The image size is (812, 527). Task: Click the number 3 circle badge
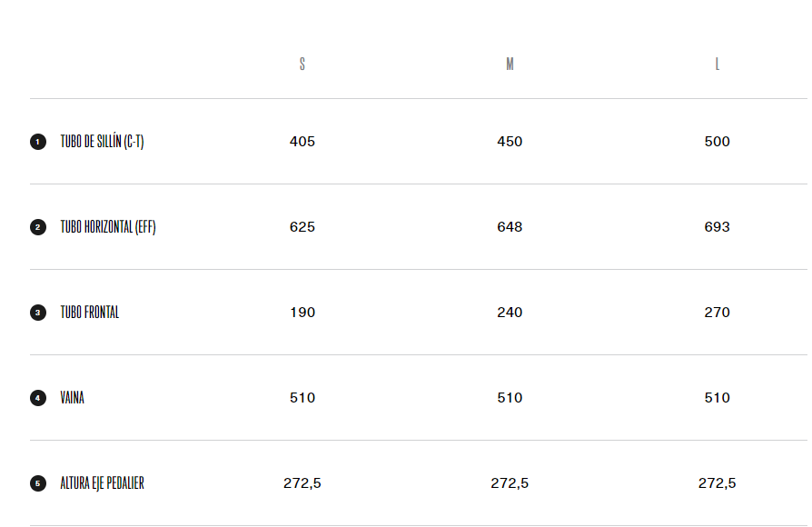click(x=38, y=313)
